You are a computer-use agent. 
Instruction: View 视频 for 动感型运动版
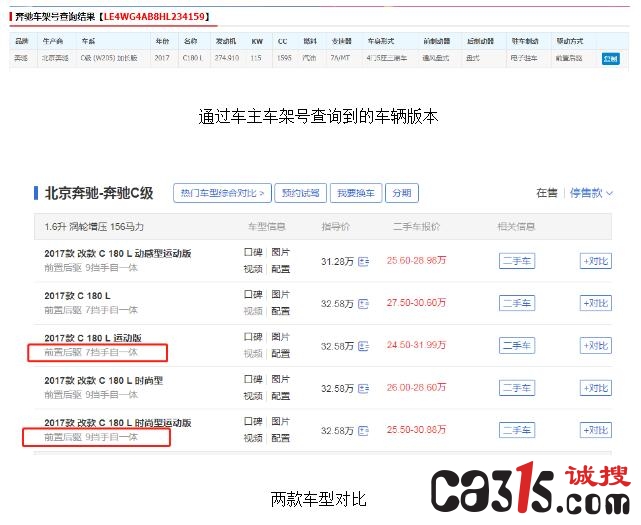[x=253, y=269]
